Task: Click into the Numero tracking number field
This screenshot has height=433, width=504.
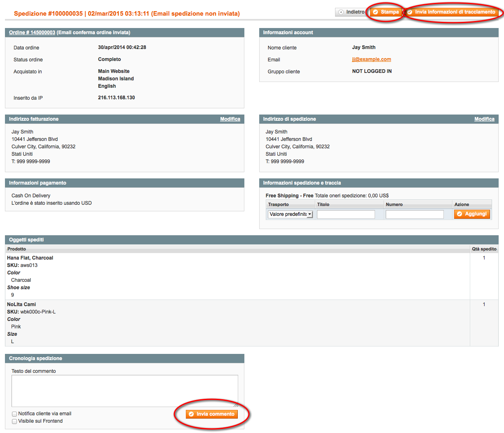Action: coord(415,214)
